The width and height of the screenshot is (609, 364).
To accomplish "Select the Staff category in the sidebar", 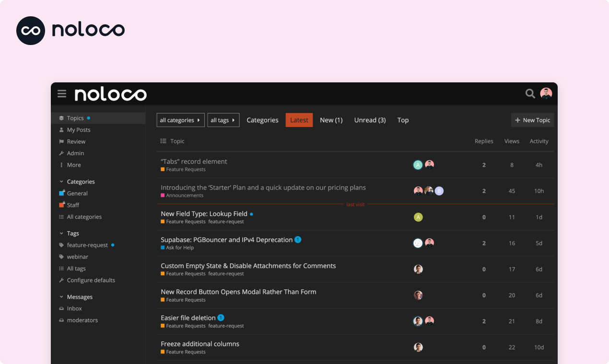I will [73, 205].
